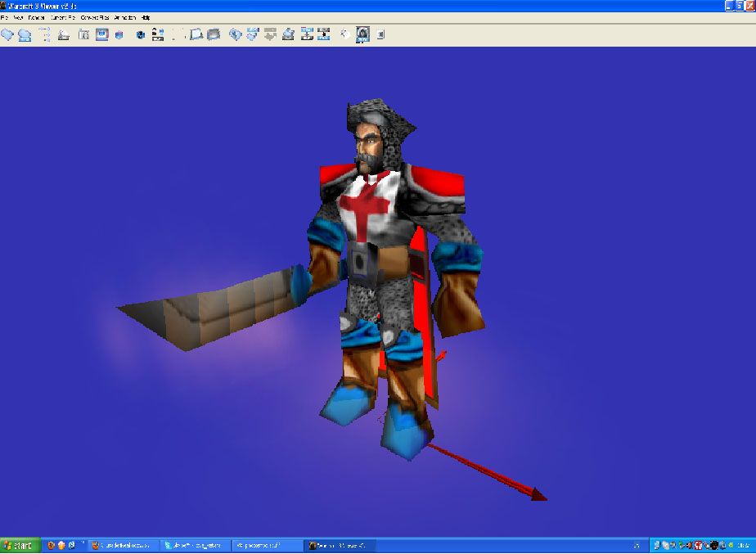Click the blue diamond-shaped toolbar icon
This screenshot has width=756, height=554.
tap(235, 34)
